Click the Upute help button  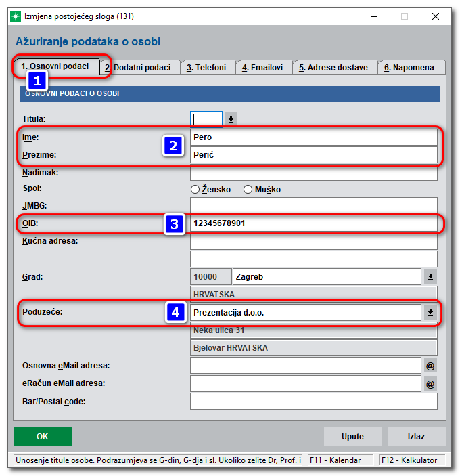[352, 437]
